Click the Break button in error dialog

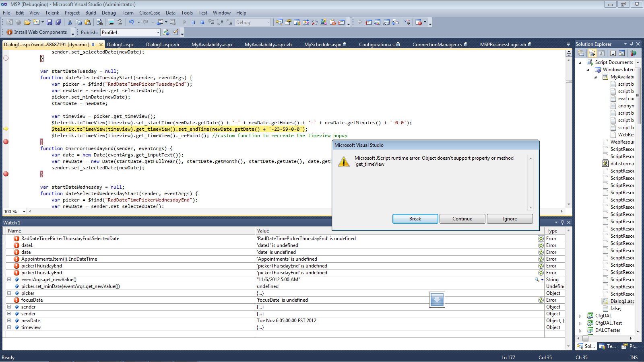pyautogui.click(x=415, y=219)
